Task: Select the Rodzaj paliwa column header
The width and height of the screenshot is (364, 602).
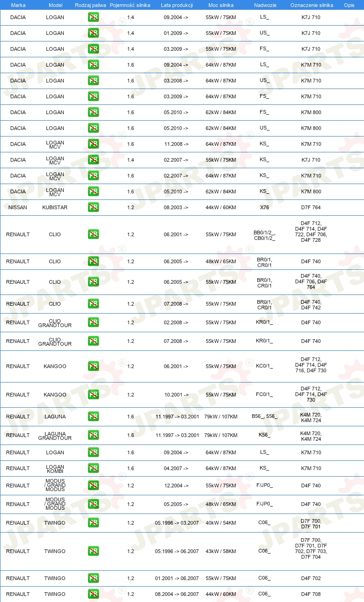Action: point(91,5)
